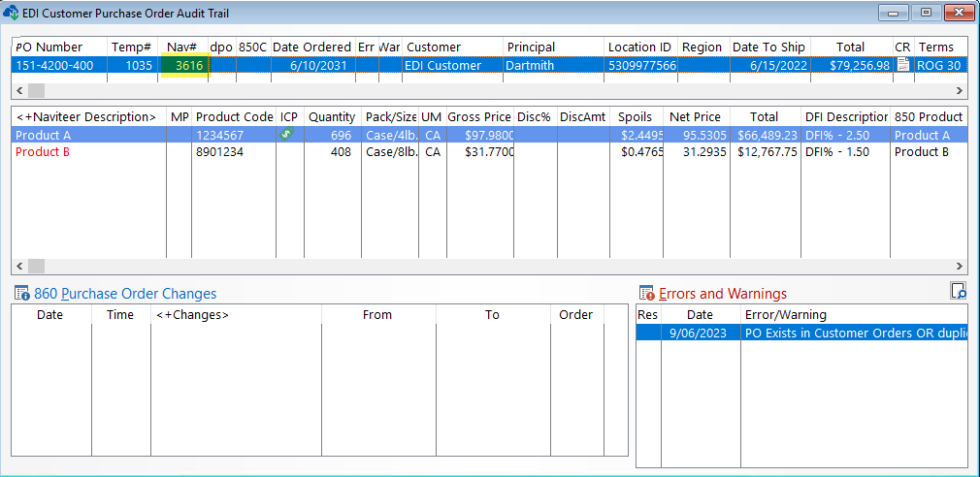Click the DFI Description column header
Image resolution: width=980 pixels, height=477 pixels.
pos(847,116)
